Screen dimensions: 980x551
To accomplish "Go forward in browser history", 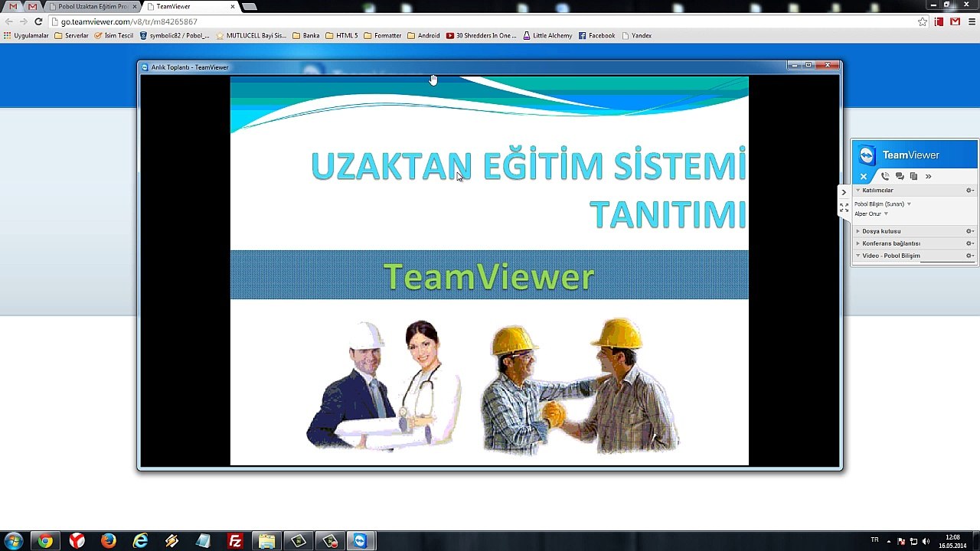I will click(24, 21).
